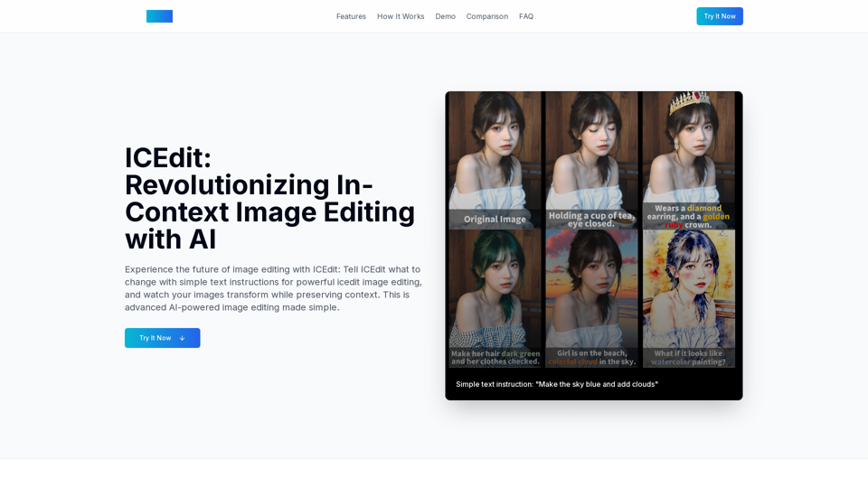Click the hero Try It Now button
The height and width of the screenshot is (488, 868).
162,338
